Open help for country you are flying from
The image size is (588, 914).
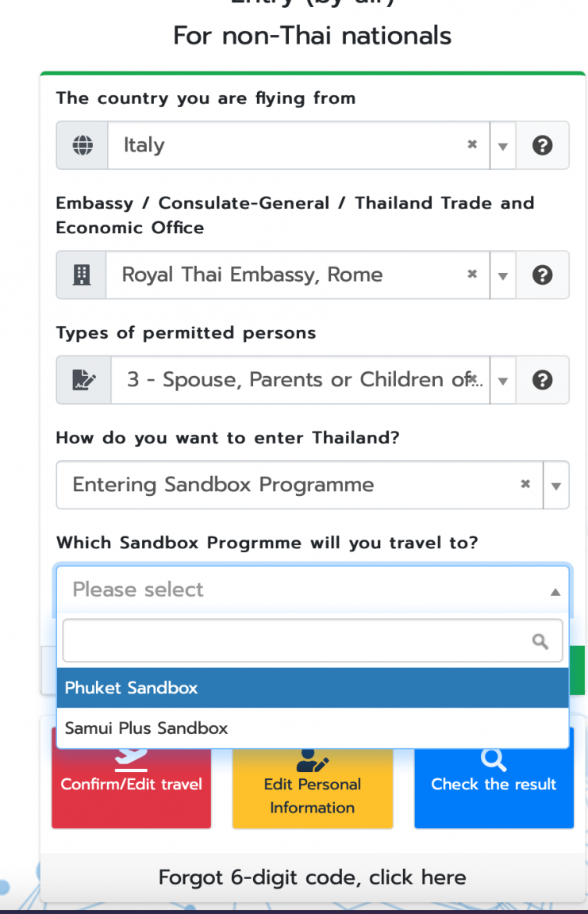[x=542, y=145]
